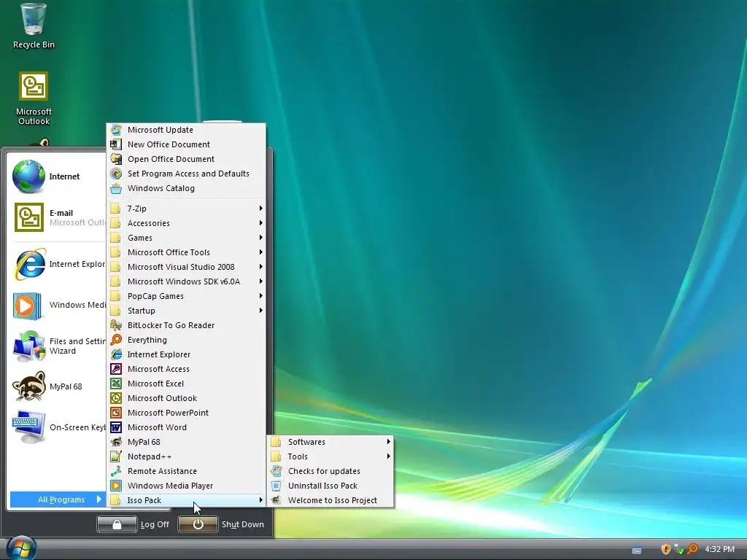
Task: Expand Microsoft Office Tools submenu arrow
Action: [x=260, y=252]
